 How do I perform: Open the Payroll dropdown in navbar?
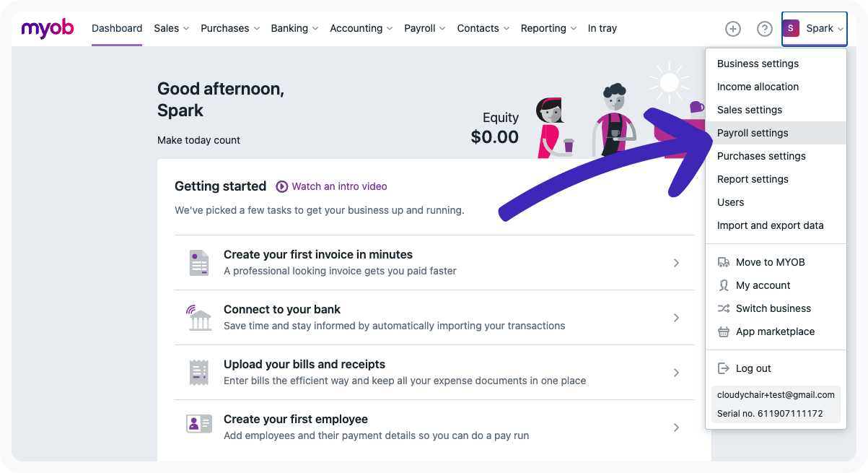click(x=424, y=28)
